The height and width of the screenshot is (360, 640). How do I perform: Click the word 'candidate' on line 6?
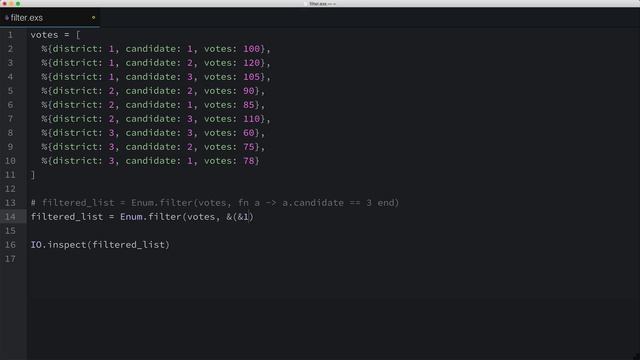pyautogui.click(x=151, y=105)
